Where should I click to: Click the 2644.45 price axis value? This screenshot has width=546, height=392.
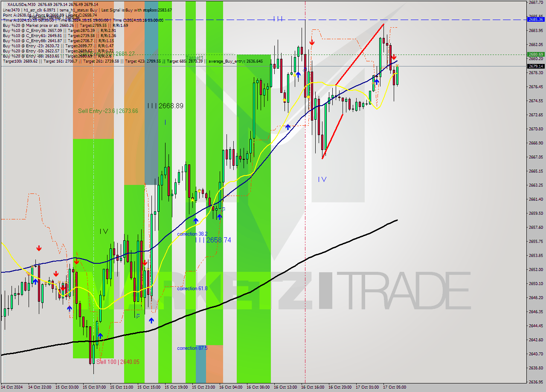click(536, 326)
